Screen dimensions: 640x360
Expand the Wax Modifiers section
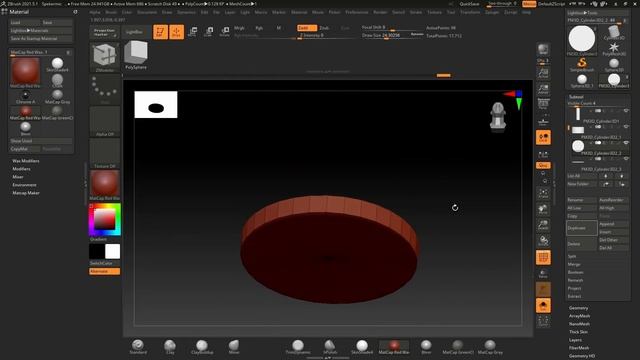point(26,161)
